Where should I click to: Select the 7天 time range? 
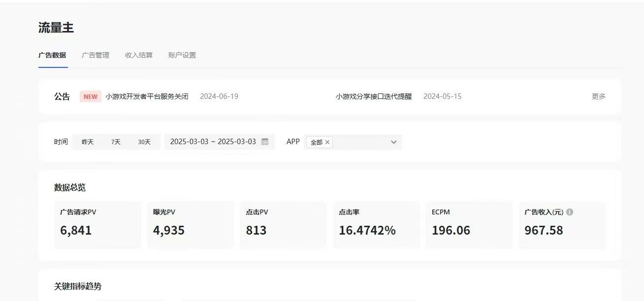(116, 142)
